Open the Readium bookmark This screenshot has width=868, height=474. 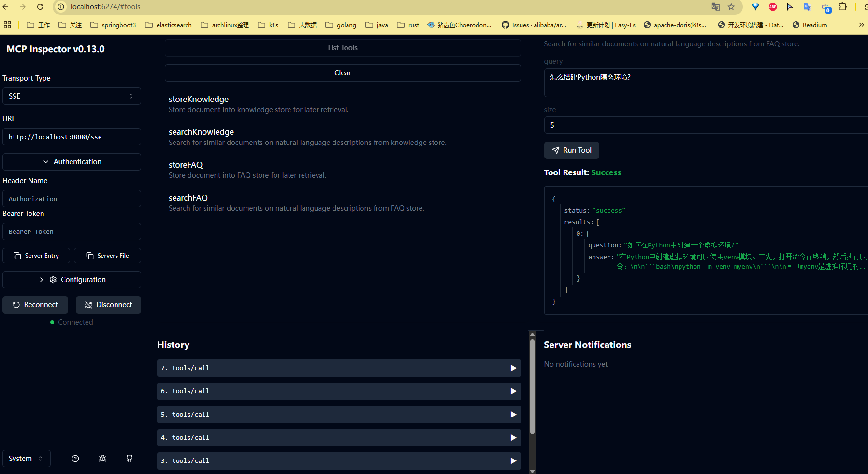(x=810, y=25)
